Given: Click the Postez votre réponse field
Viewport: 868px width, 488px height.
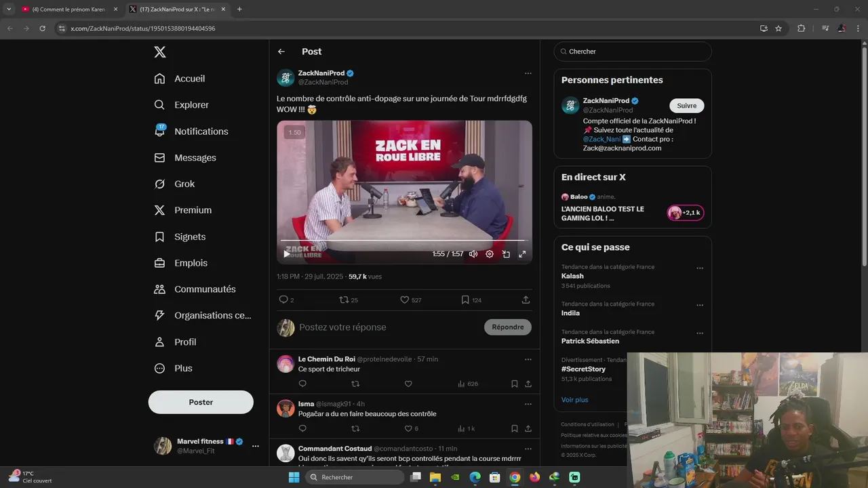Looking at the screenshot, I should 388,327.
